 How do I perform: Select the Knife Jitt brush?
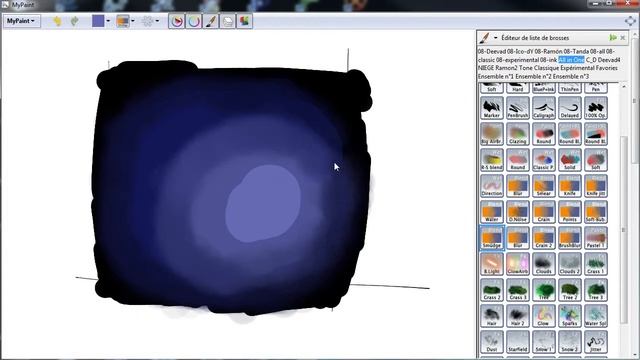point(596,186)
